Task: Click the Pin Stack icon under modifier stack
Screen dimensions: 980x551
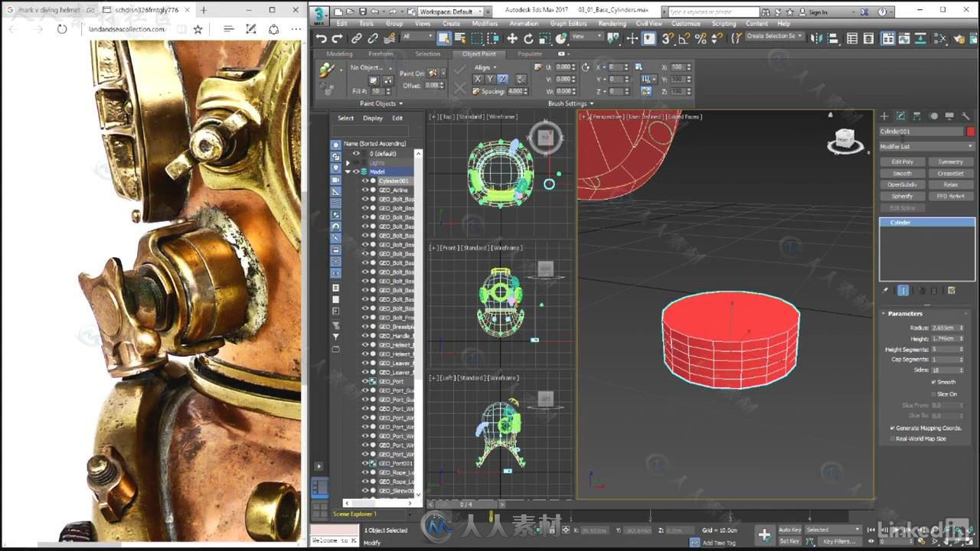Action: click(885, 291)
